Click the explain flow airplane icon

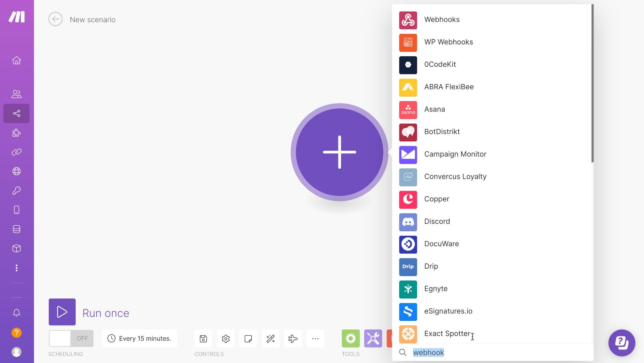point(293,338)
